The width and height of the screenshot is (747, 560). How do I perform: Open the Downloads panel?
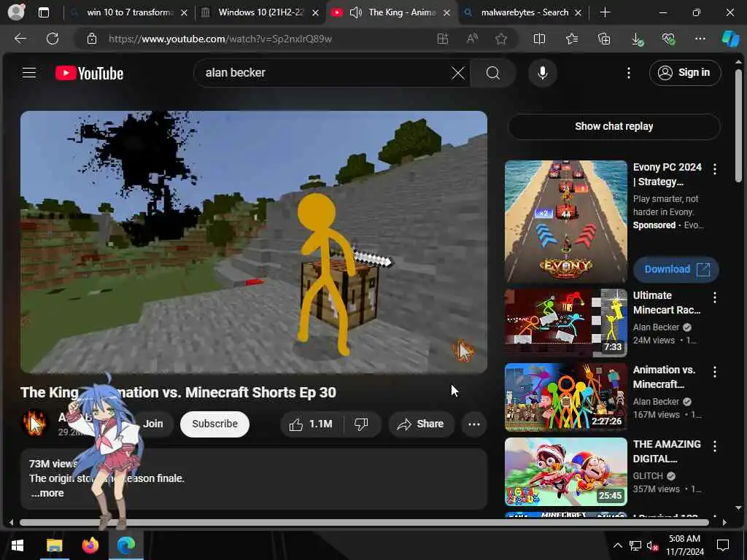click(x=637, y=39)
